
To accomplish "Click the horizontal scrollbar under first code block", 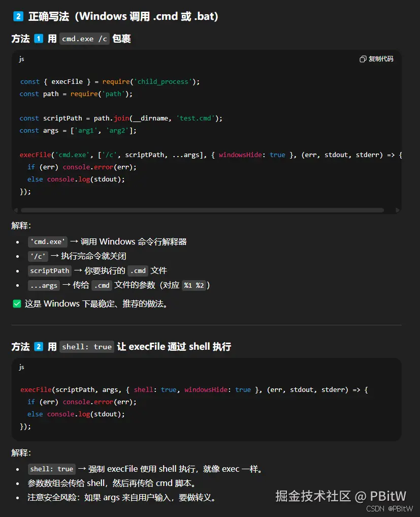I will (203, 209).
